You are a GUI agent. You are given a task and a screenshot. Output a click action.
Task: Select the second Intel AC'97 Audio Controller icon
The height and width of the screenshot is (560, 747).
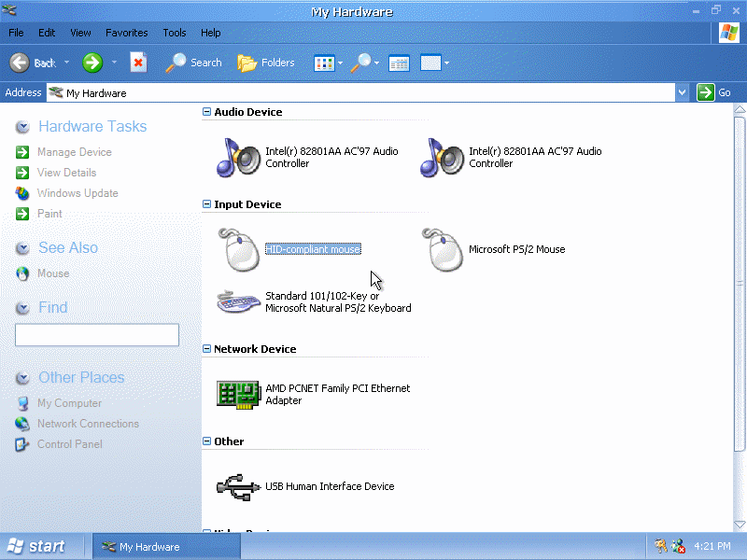click(x=441, y=158)
